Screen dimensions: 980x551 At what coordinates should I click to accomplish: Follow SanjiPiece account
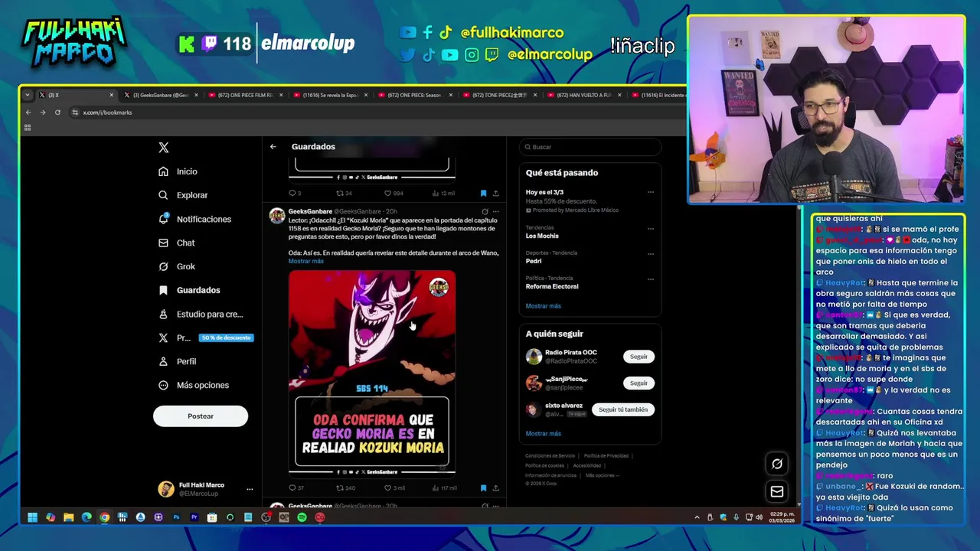(x=639, y=383)
